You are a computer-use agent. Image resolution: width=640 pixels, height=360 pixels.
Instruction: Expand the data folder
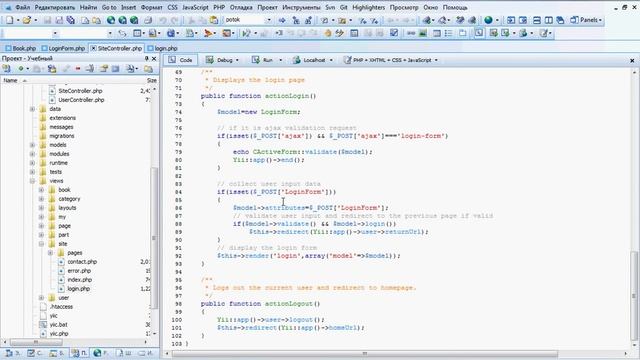click(32, 109)
